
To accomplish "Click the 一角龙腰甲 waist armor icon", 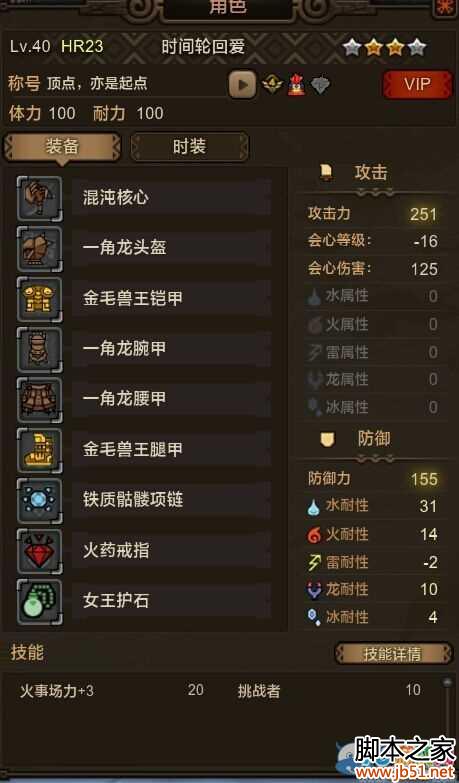I will [x=39, y=400].
